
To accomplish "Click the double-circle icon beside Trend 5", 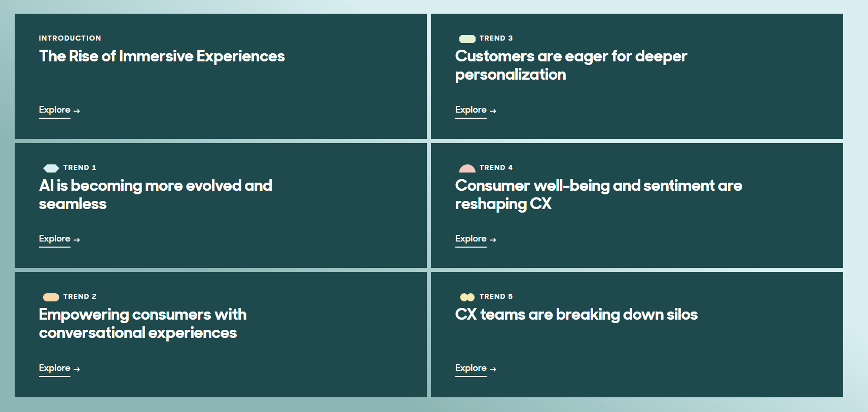I will point(467,297).
